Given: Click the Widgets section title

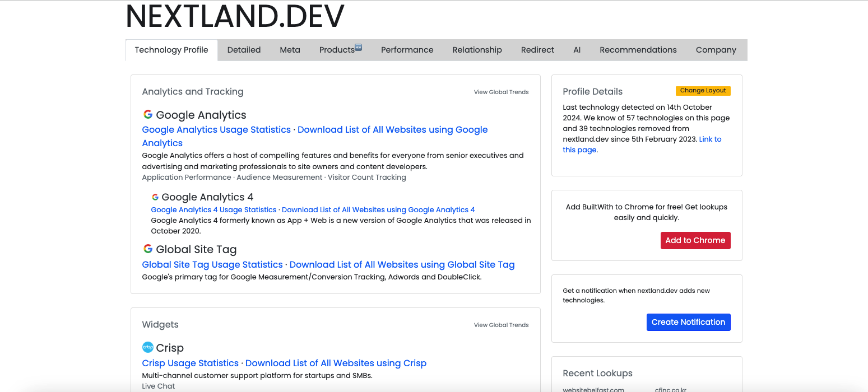Looking at the screenshot, I should (160, 324).
